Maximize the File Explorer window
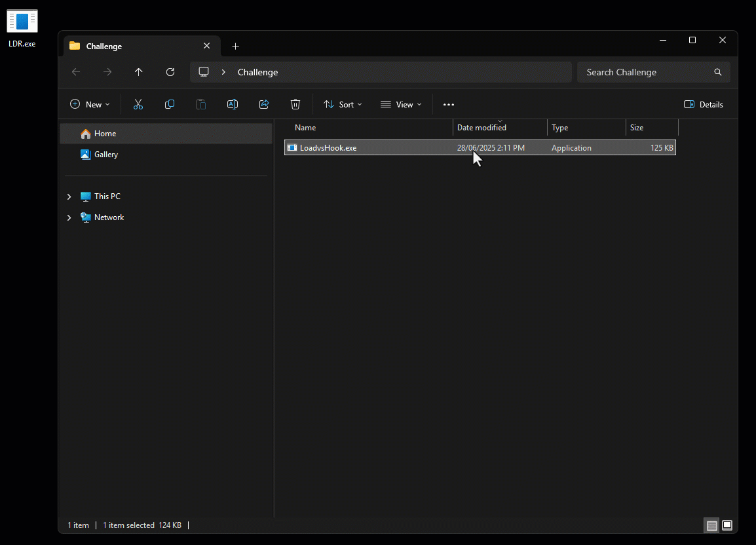Image resolution: width=756 pixels, height=545 pixels. pos(692,40)
